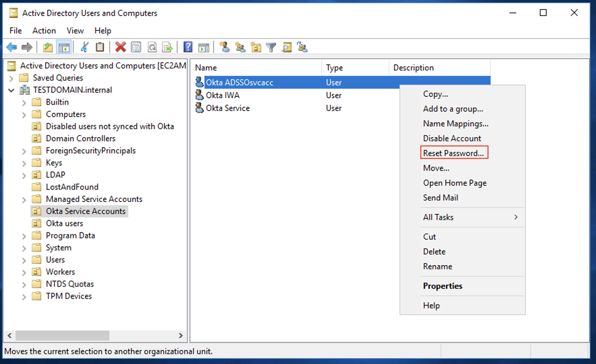Choose Reset Password... from the context menu
Screen dimensions: 596x364
454,153
